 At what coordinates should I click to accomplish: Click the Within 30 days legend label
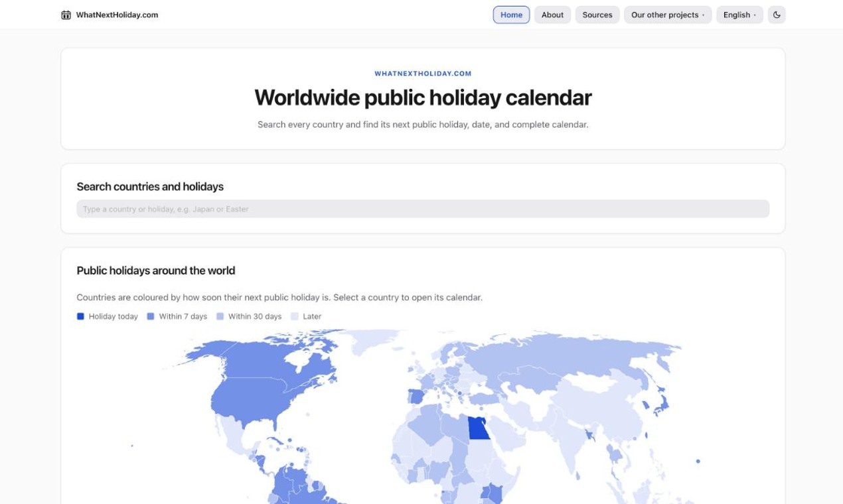[x=255, y=316]
